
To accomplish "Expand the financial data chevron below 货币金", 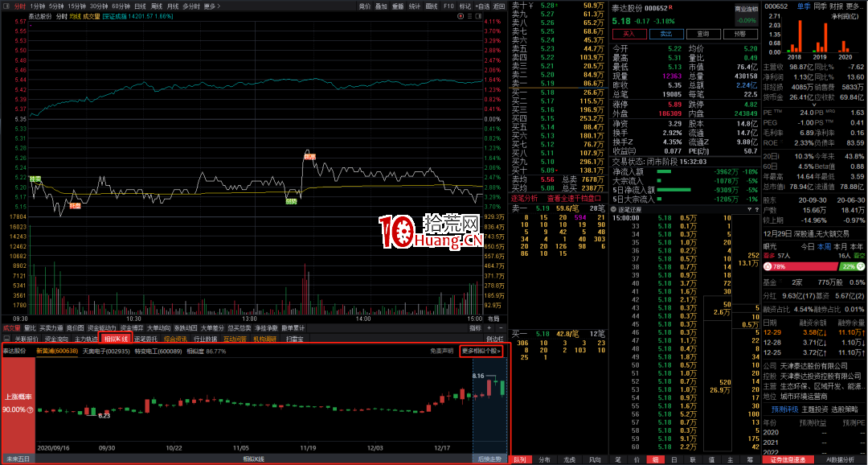I will click(x=813, y=105).
